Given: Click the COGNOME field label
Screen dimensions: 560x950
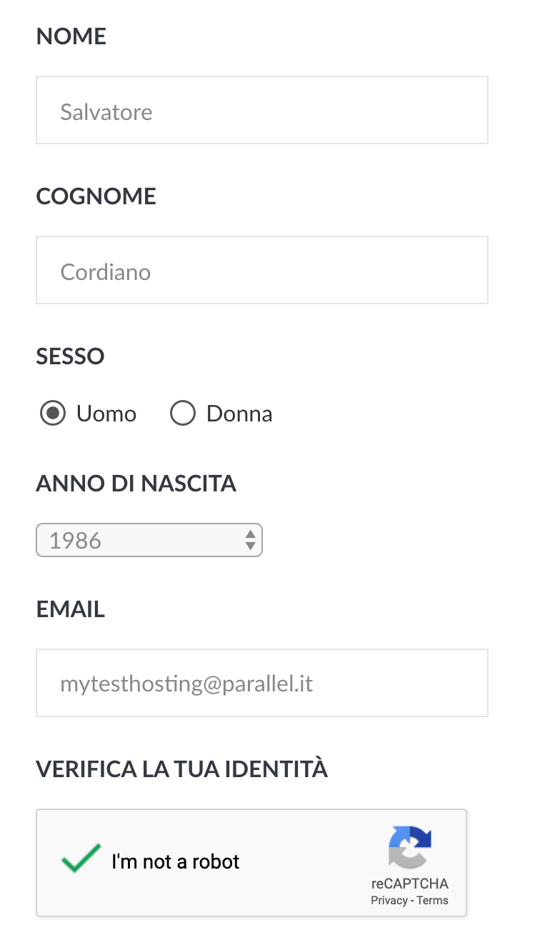Looking at the screenshot, I should point(96,196).
